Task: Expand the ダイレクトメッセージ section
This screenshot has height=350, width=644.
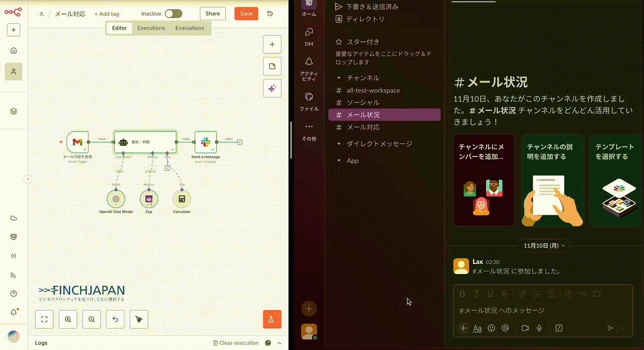Action: coord(339,144)
